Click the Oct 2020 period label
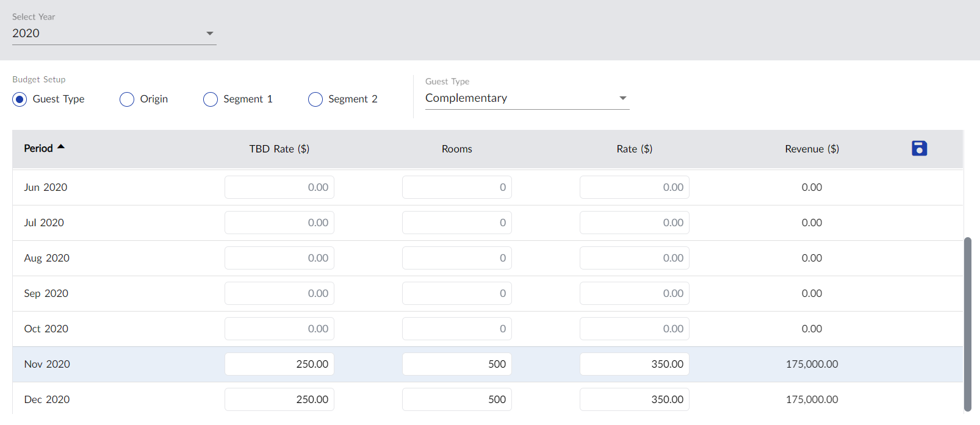This screenshot has width=980, height=425. coord(46,329)
